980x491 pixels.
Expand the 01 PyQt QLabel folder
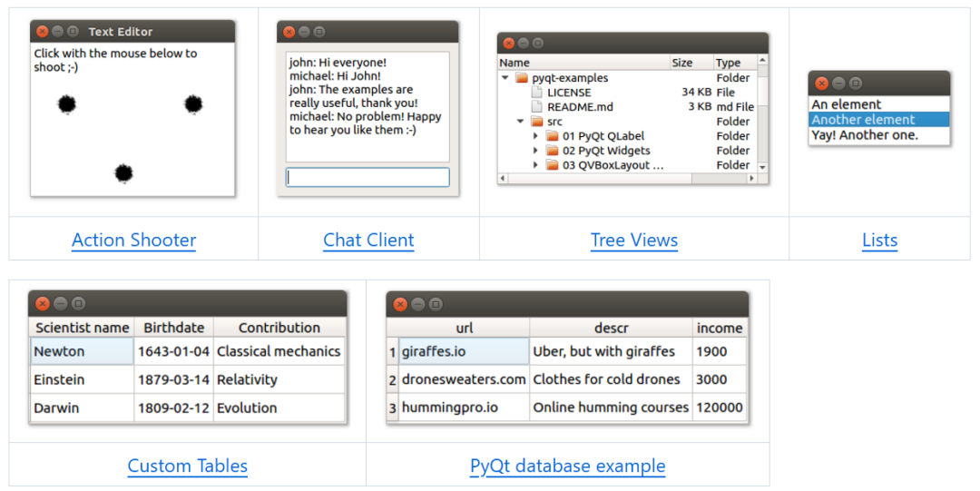pos(536,136)
